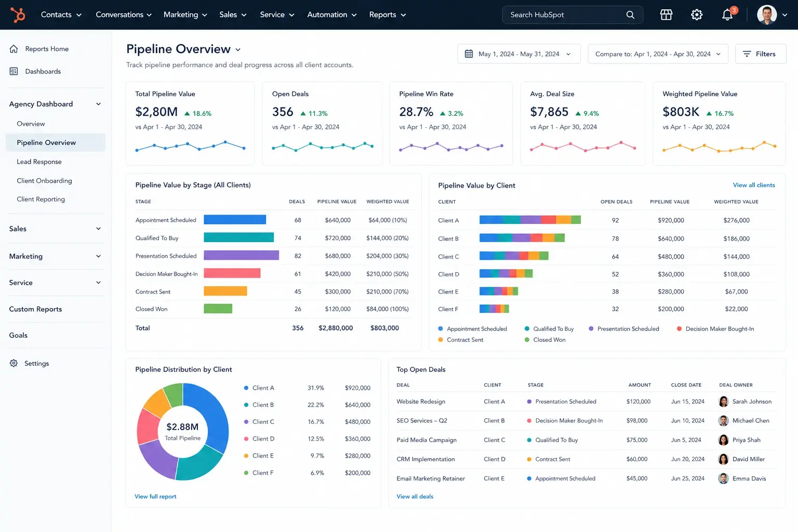798x532 pixels.
Task: Click the calendar icon in date range
Action: (469, 54)
